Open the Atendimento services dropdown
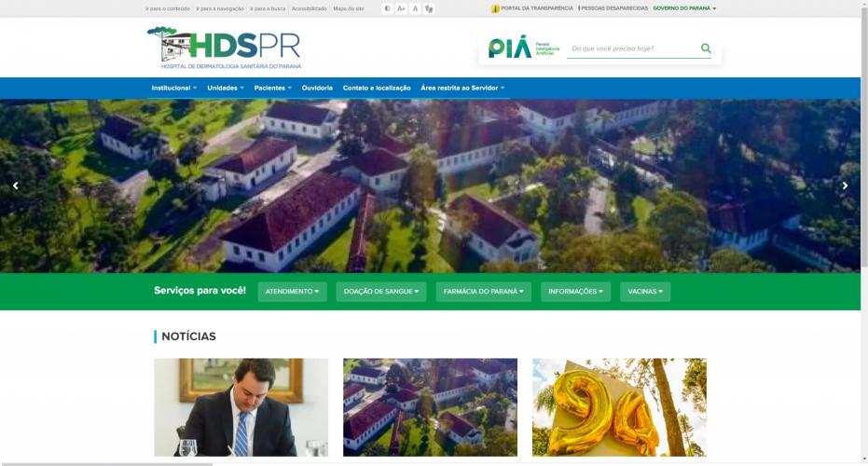The width and height of the screenshot is (868, 466). [293, 292]
